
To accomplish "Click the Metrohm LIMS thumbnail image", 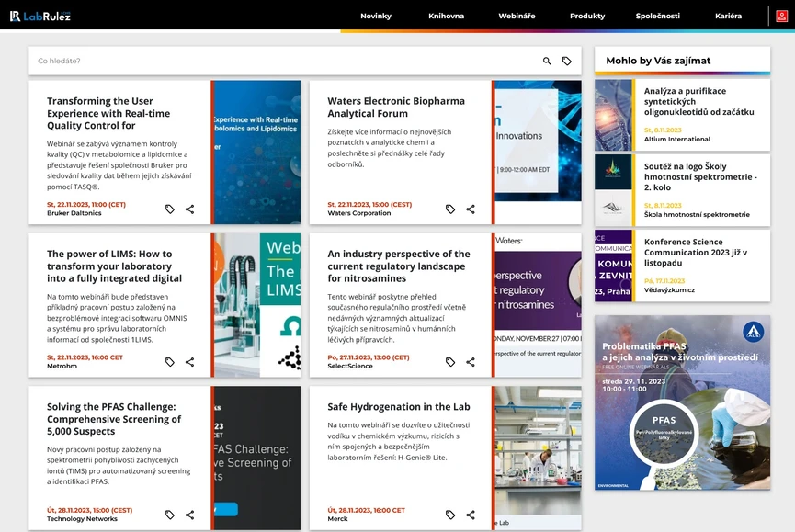I will coord(257,305).
